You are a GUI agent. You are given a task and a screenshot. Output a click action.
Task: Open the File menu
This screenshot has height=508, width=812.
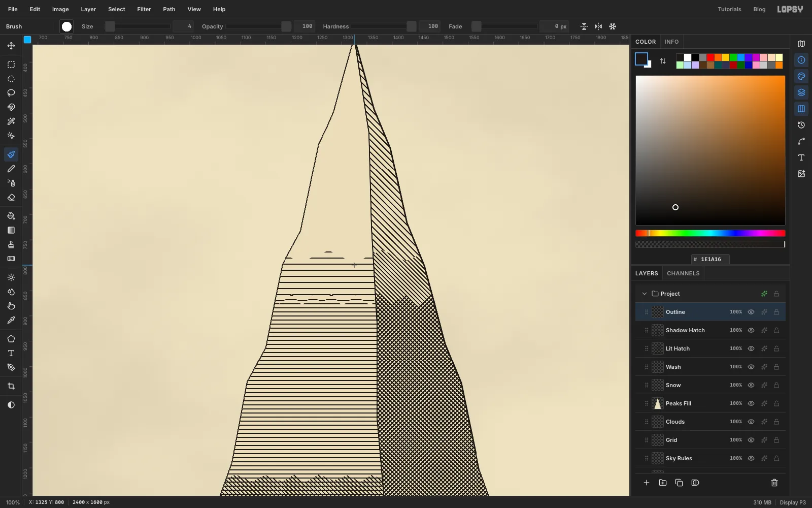(13, 9)
